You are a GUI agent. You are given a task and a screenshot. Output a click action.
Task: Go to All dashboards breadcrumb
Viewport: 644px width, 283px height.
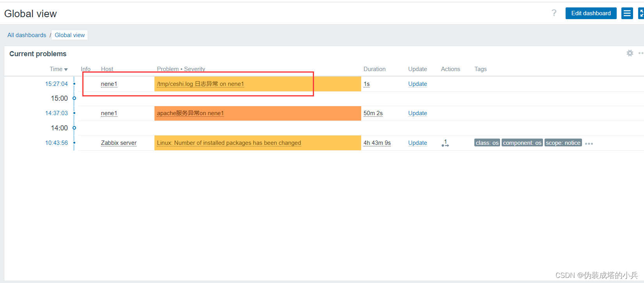pos(27,35)
